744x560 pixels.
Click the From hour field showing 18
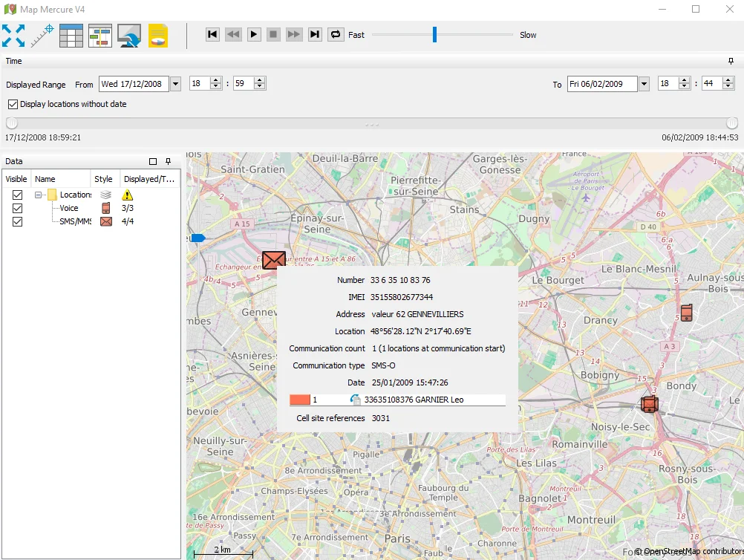click(199, 84)
